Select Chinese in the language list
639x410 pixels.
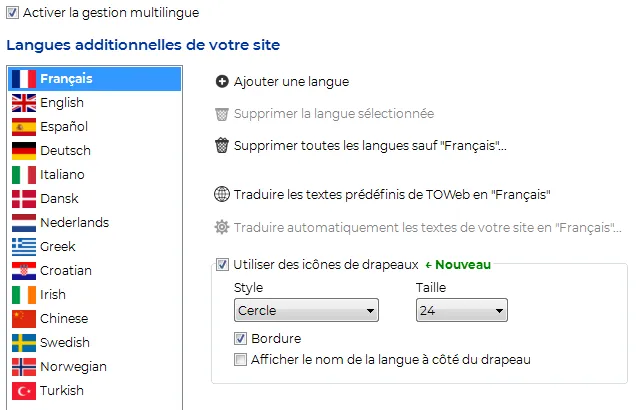click(95, 319)
